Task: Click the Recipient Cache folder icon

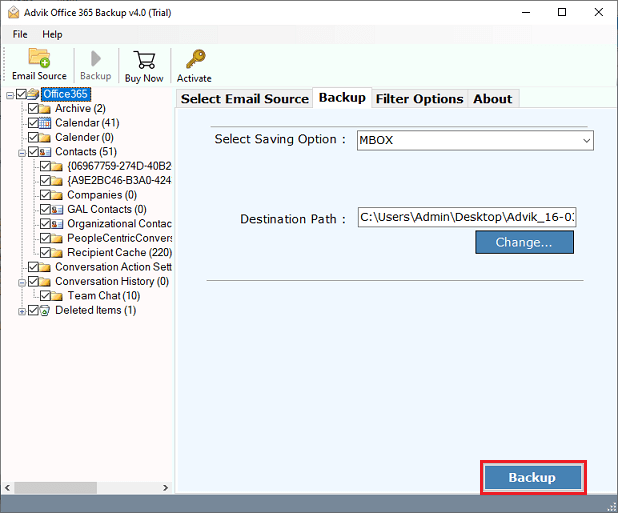Action: 57,253
